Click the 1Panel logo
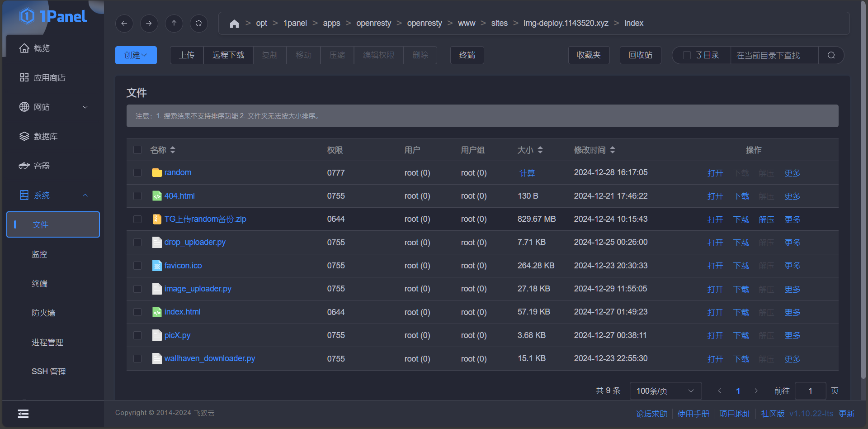The image size is (868, 429). tap(53, 16)
